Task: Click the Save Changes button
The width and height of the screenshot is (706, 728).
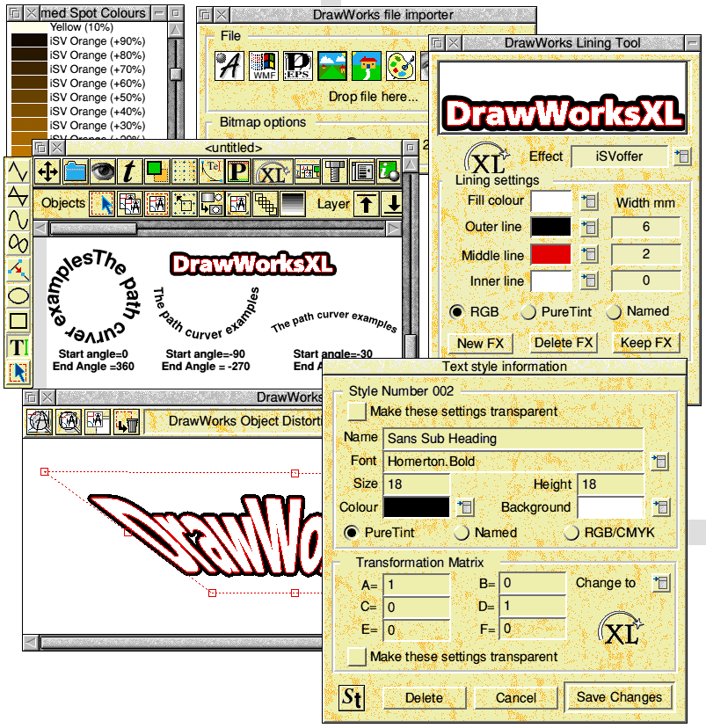Action: pyautogui.click(x=619, y=696)
